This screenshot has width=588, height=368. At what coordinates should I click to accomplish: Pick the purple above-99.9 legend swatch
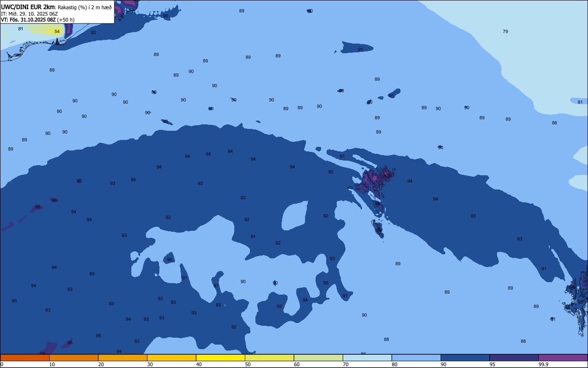pos(563,357)
